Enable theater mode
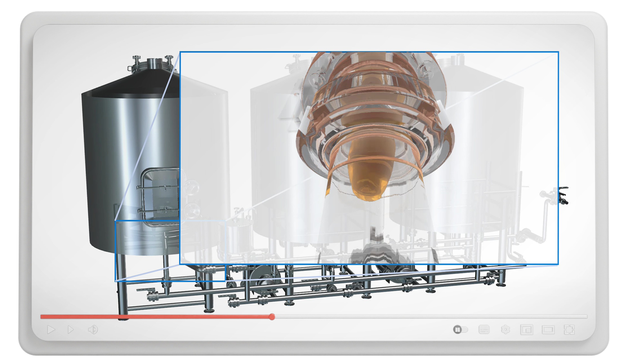Viewport: 619px width, 364px height. click(x=548, y=330)
